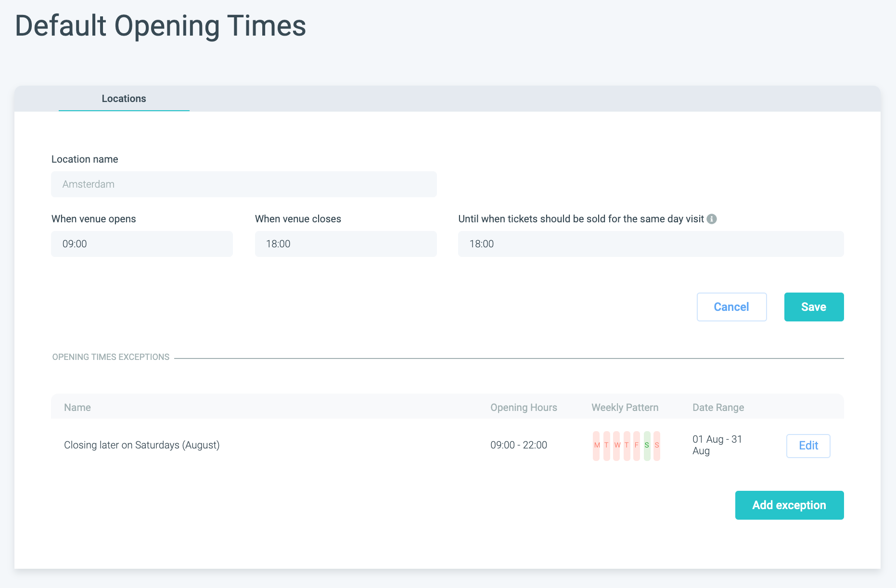Screen dimensions: 896x588
Task: Click the Date Range column header
Action: (718, 408)
